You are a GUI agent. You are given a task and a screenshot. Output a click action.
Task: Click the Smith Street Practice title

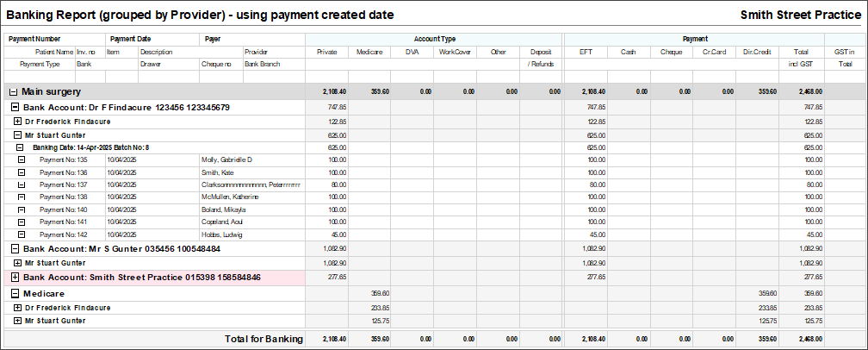click(801, 15)
